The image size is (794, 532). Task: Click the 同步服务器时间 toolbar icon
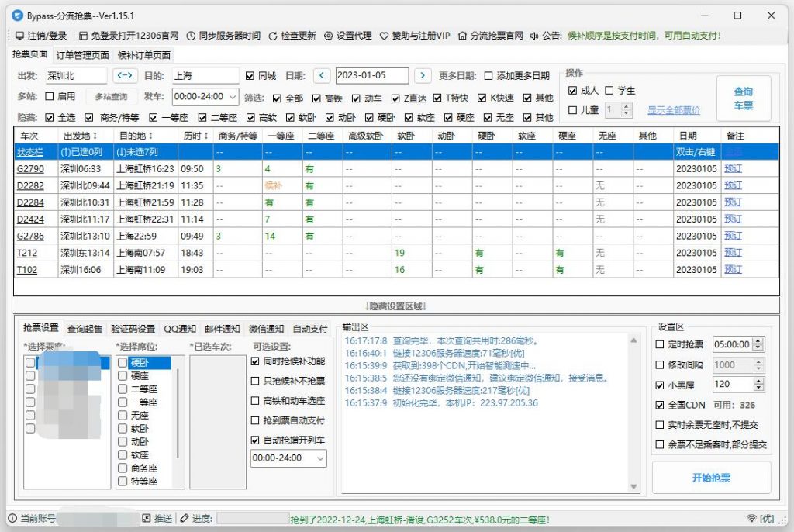point(190,34)
